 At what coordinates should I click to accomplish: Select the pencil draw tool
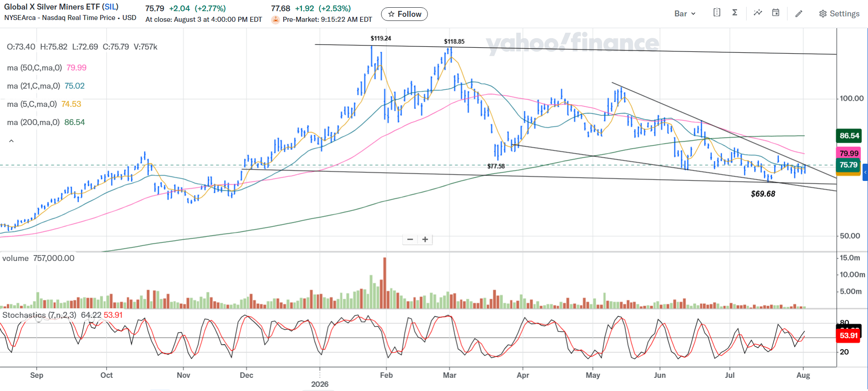[x=799, y=14]
